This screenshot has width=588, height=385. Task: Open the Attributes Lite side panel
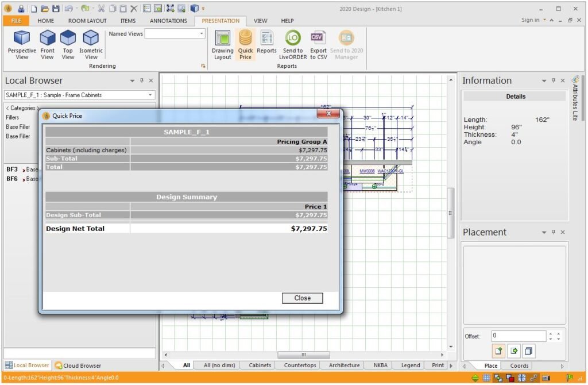coord(575,98)
